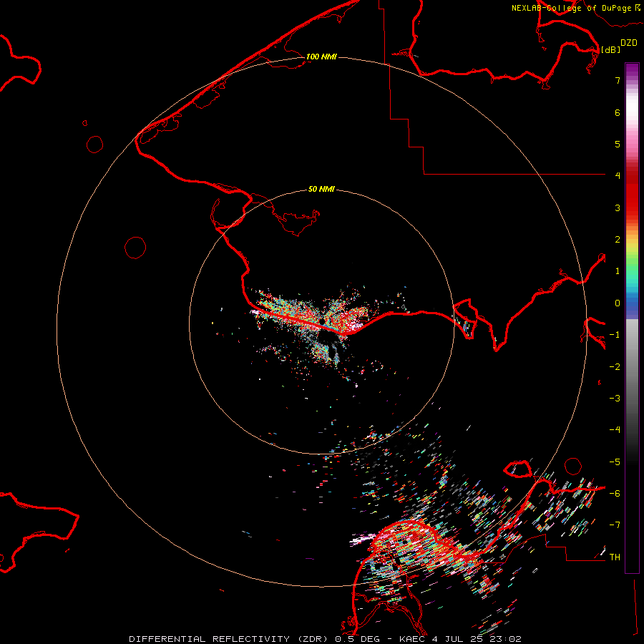Screen dimensions: 644x644
Task: Click the "7" value on the color scale
Action: click(618, 80)
